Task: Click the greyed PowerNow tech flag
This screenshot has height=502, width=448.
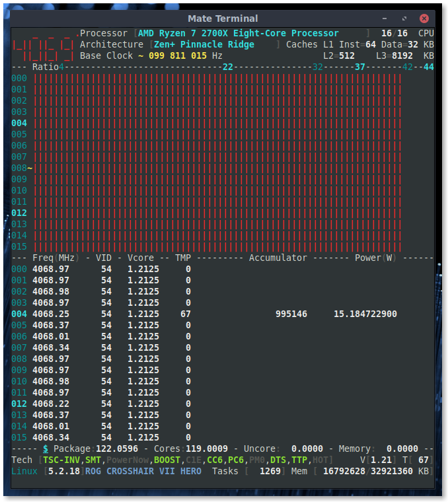Action: tap(128, 460)
